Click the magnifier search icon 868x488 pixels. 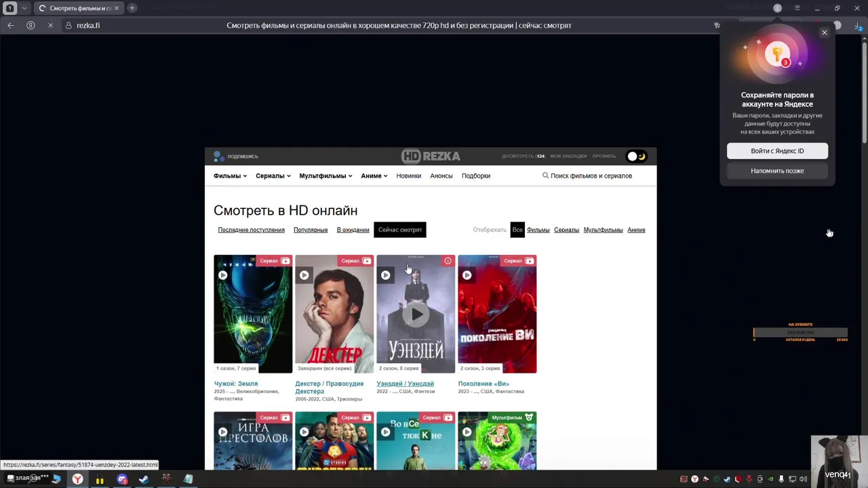[545, 176]
